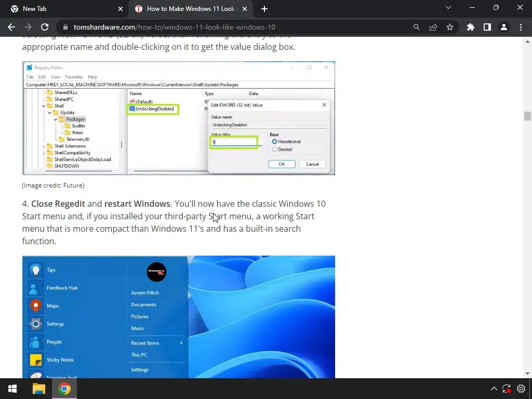Click the scrollbar down arrow
The width and height of the screenshot is (532, 399).
coord(527,374)
